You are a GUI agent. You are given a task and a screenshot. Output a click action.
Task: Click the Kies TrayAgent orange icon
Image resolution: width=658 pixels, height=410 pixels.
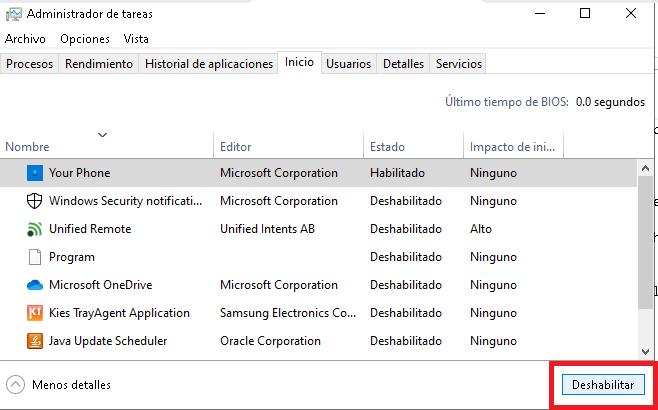pos(35,313)
